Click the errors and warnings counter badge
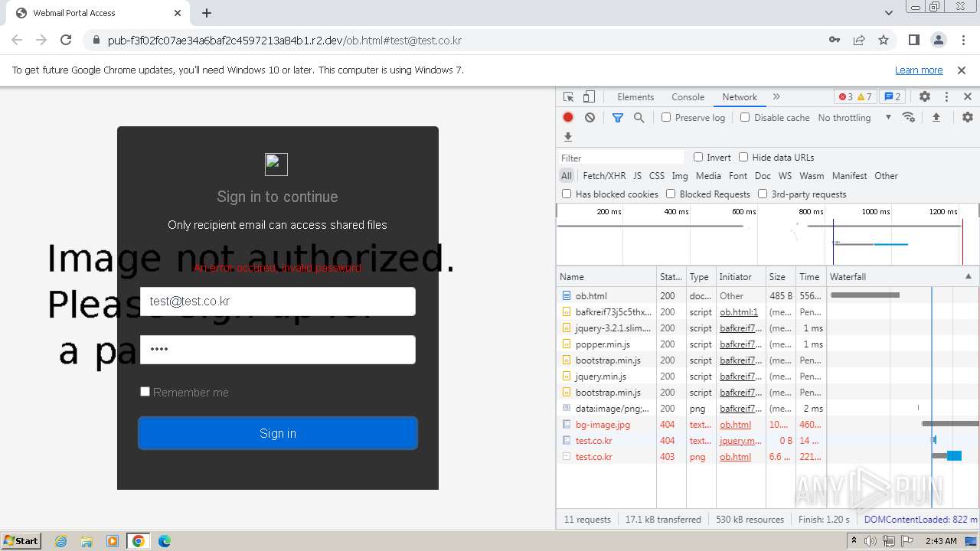The image size is (980, 551). tap(855, 97)
